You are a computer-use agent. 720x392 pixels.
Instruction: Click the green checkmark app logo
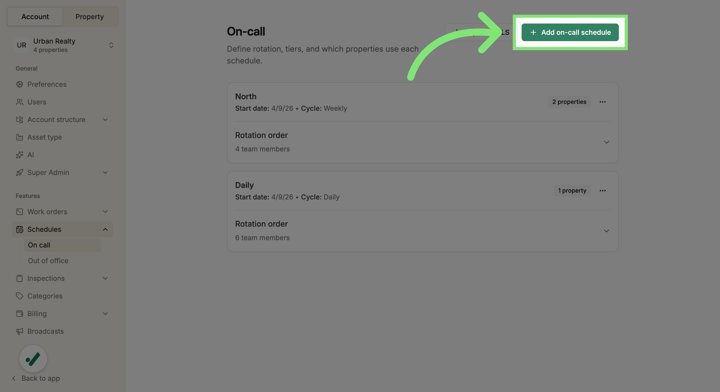pyautogui.click(x=33, y=359)
